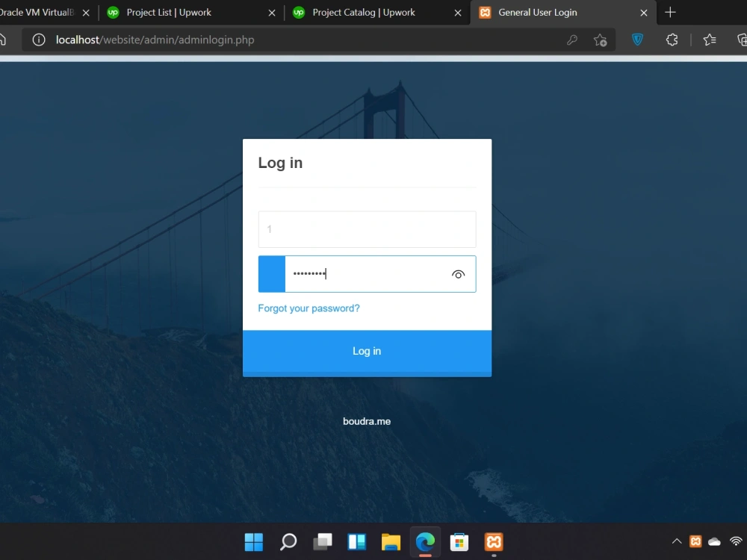Visit the boudra.me link
The width and height of the screenshot is (747, 560).
367,421
